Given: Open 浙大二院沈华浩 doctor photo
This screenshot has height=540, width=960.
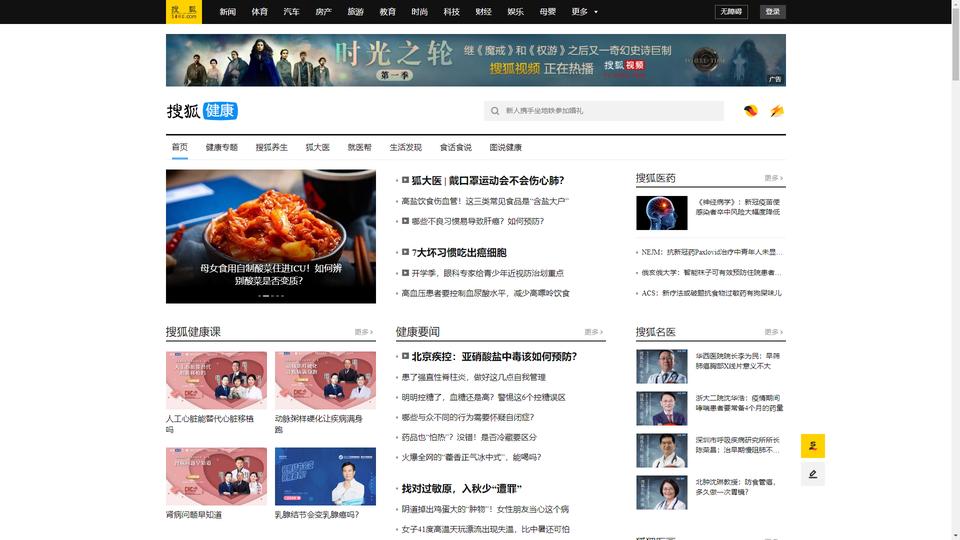Looking at the screenshot, I should coord(661,408).
